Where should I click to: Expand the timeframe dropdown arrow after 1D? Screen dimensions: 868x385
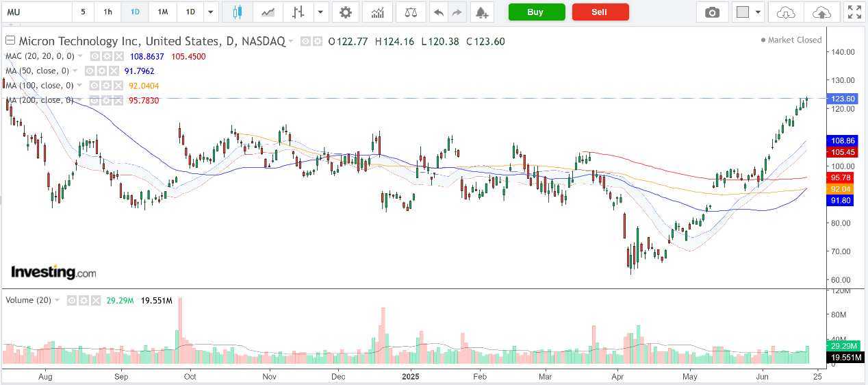[x=211, y=12]
